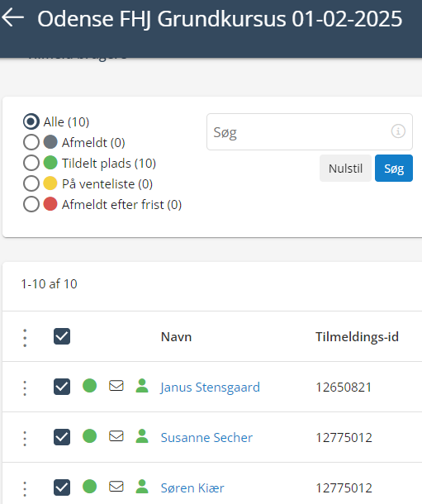This screenshot has height=504, width=422.
Task: Click person icon next to Susanne Secher
Action: click(x=142, y=436)
